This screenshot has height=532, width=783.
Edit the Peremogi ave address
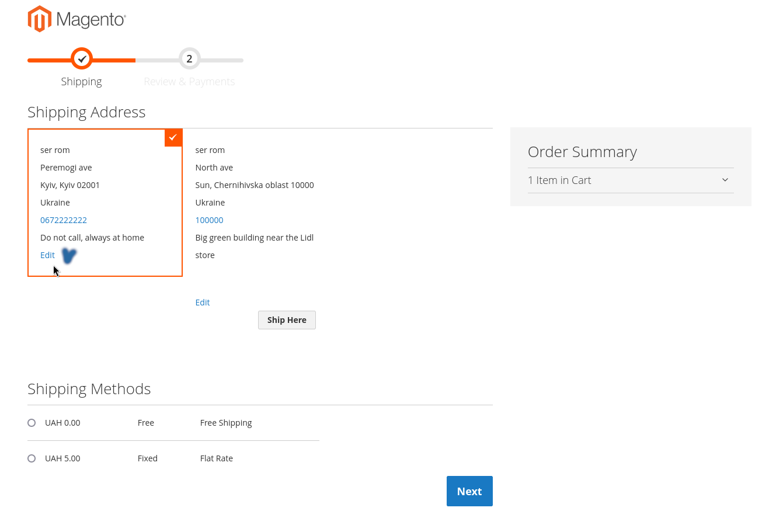point(47,255)
